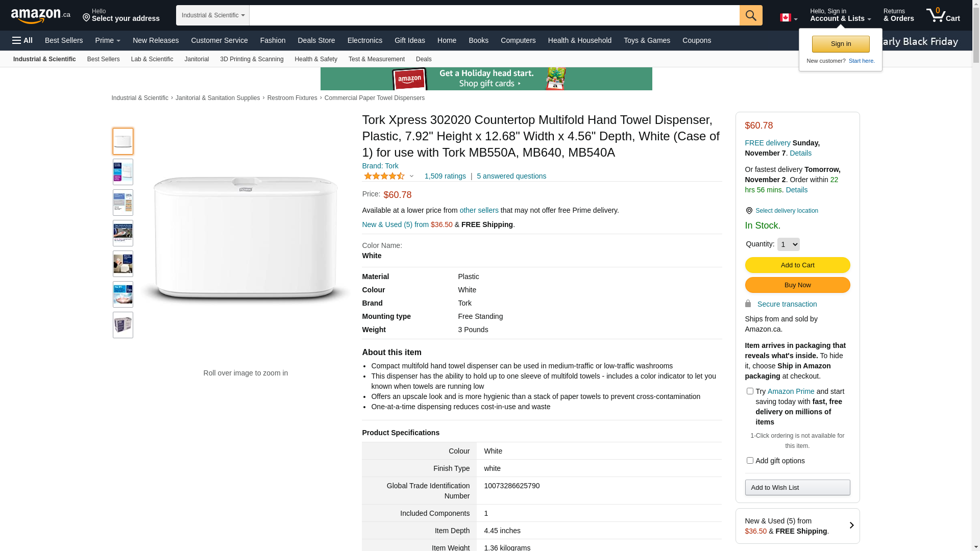Open the Quantity dropdown
The image size is (980, 551).
[788, 244]
